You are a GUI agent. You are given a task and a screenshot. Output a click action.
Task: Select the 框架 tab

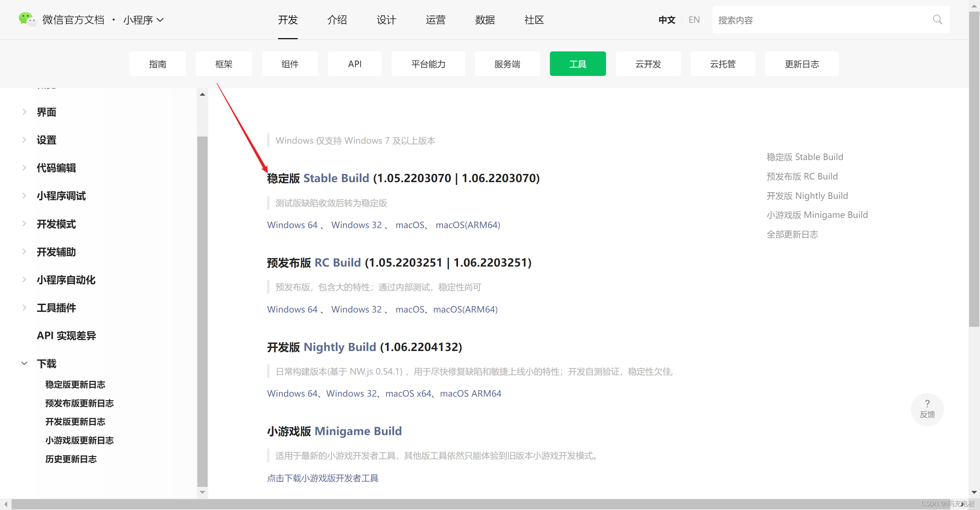point(224,64)
